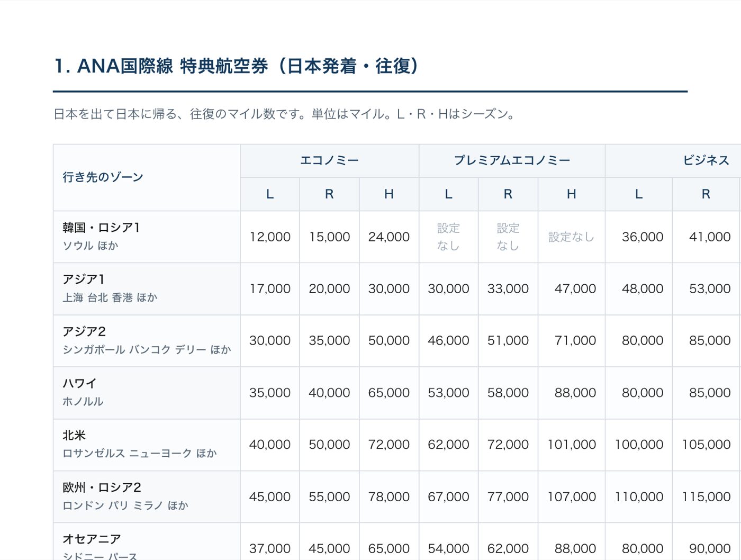Click '51,000' in the アジア2 row

[508, 341]
